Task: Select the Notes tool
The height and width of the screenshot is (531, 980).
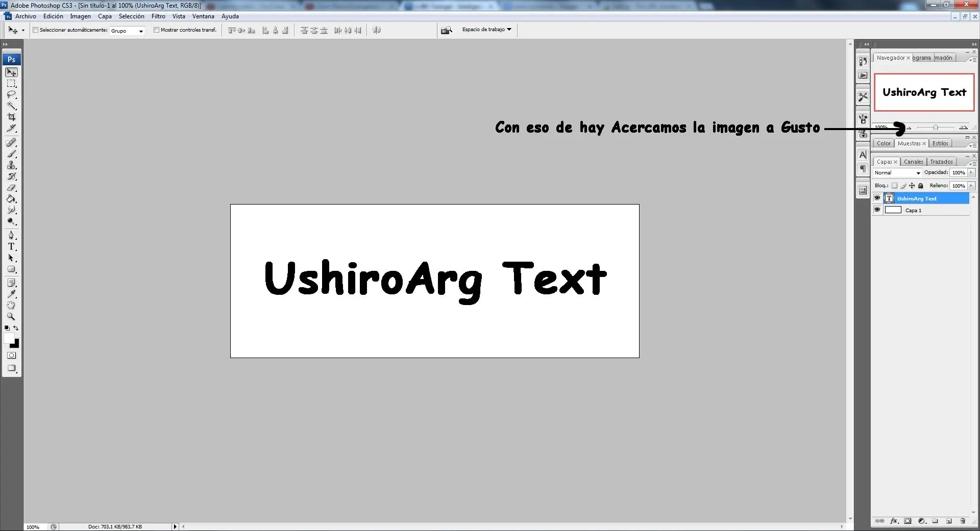Action: [11, 283]
